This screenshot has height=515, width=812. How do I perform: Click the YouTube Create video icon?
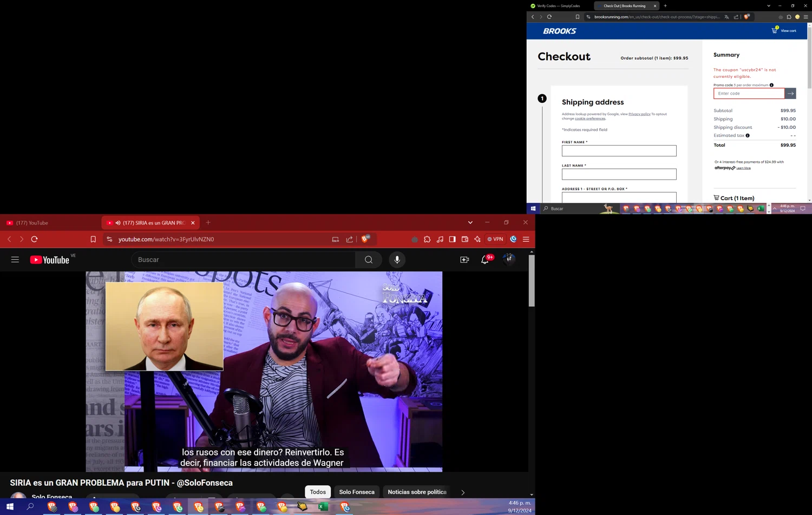pos(464,260)
